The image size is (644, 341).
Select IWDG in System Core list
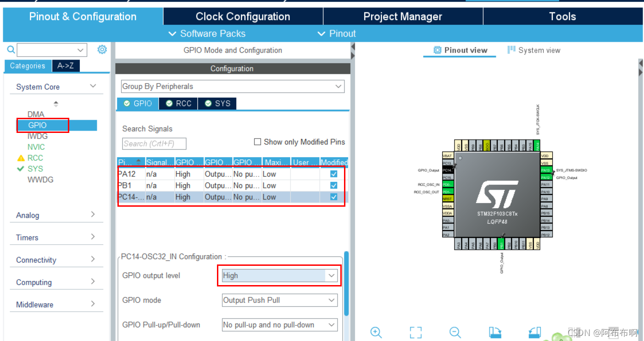(37, 136)
